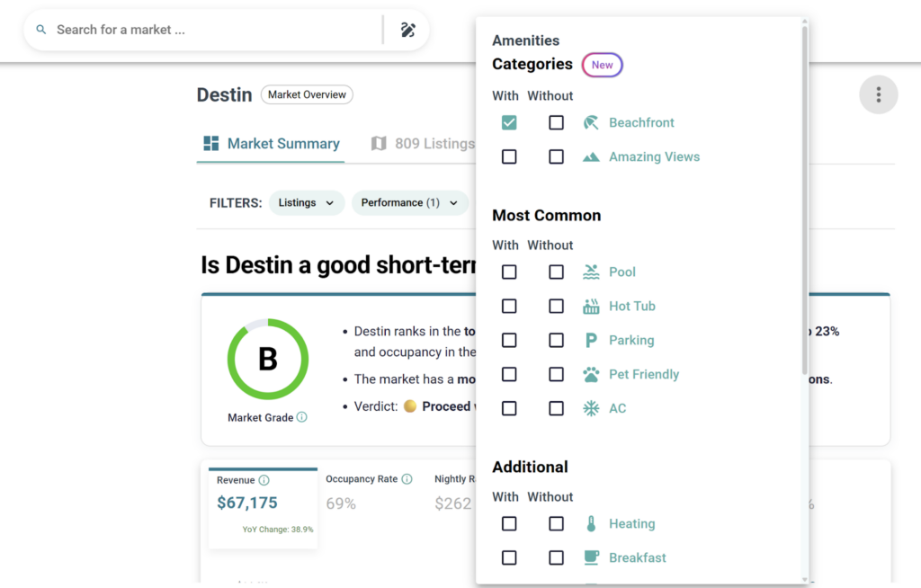Screen dimensions: 921x588
Task: Click the Breakfast coffee cup icon
Action: coord(591,558)
